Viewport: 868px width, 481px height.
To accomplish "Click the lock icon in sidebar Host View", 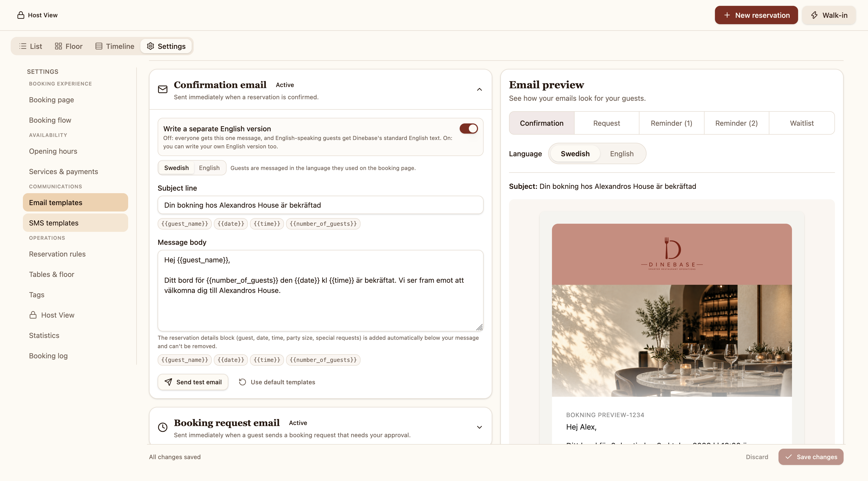I will tap(33, 315).
